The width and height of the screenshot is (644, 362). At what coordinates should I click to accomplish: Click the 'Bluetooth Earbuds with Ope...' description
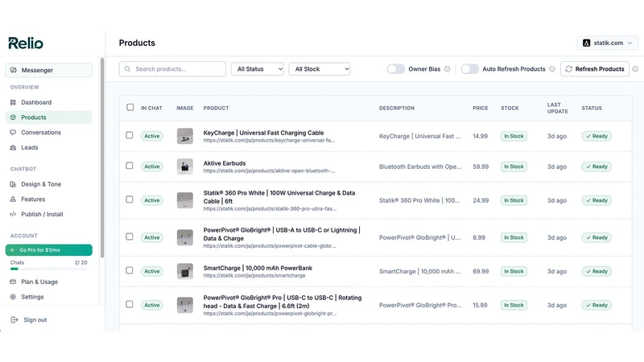coord(420,167)
